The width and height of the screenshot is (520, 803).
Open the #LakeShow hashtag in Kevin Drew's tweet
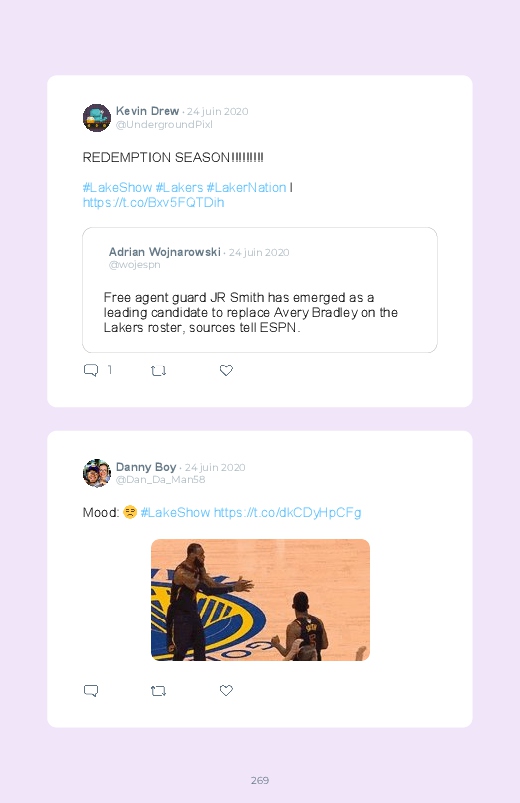point(117,187)
